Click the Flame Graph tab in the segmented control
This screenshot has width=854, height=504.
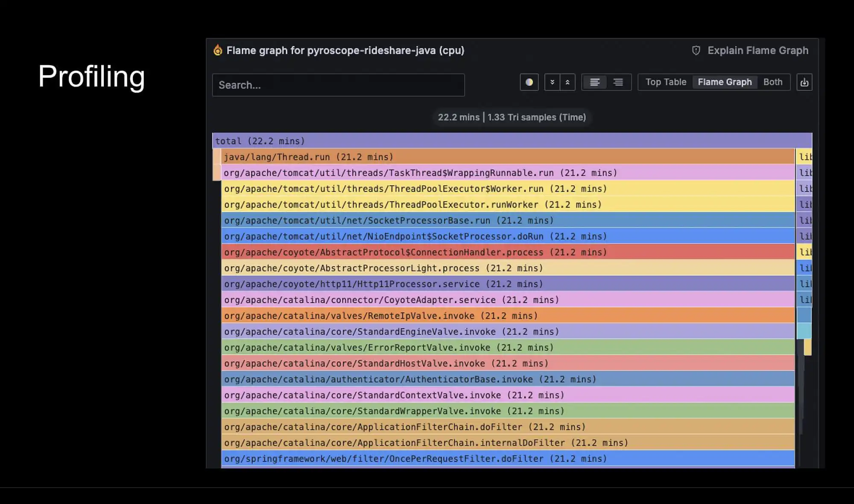coord(725,82)
